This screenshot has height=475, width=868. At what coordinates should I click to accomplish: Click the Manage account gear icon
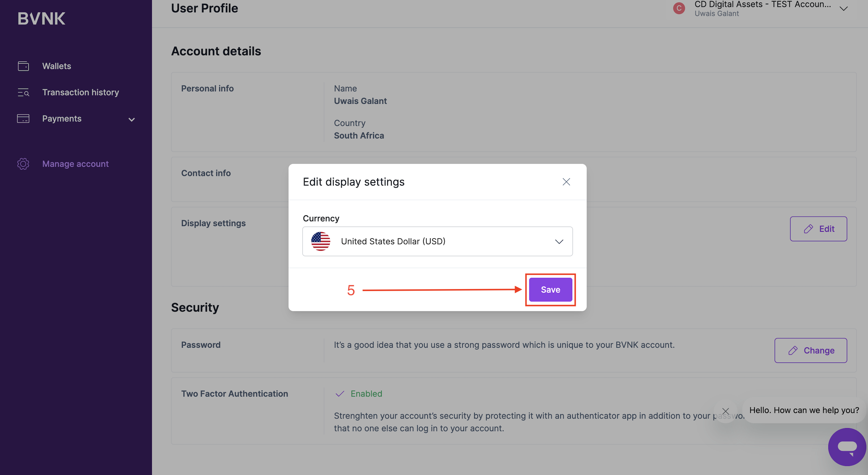pos(23,164)
